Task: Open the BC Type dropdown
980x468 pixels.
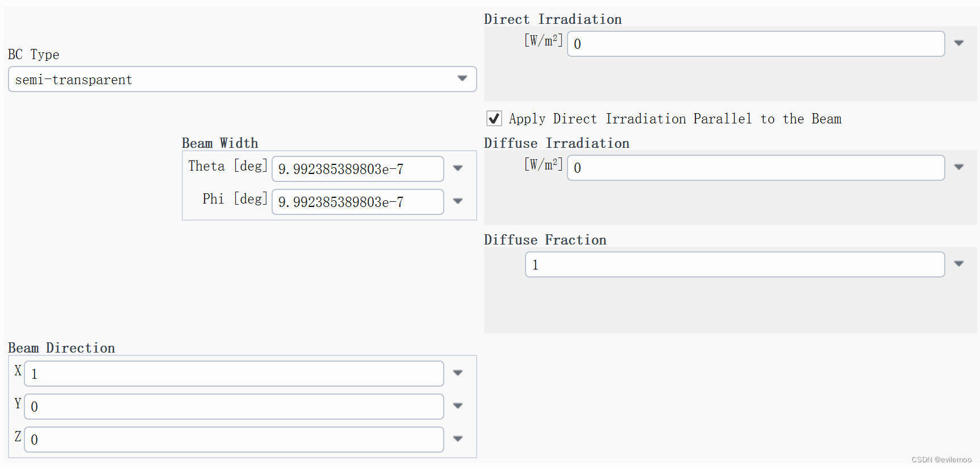Action: point(242,79)
